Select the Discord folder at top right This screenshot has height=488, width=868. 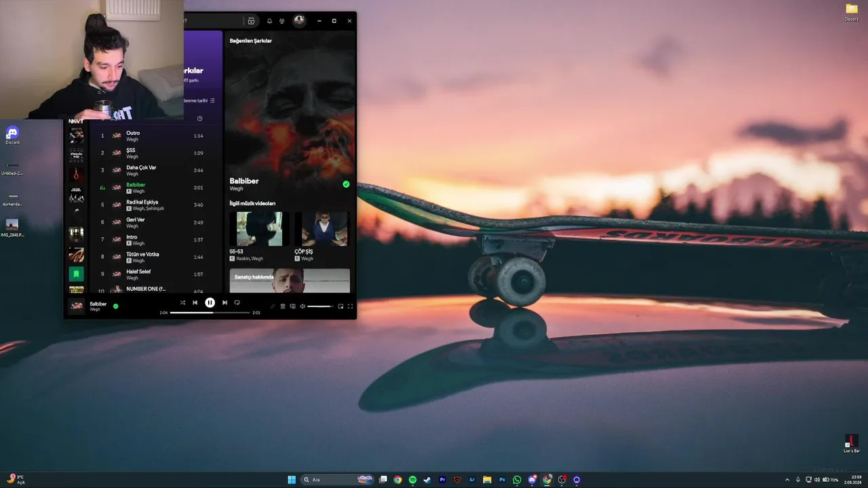(852, 12)
